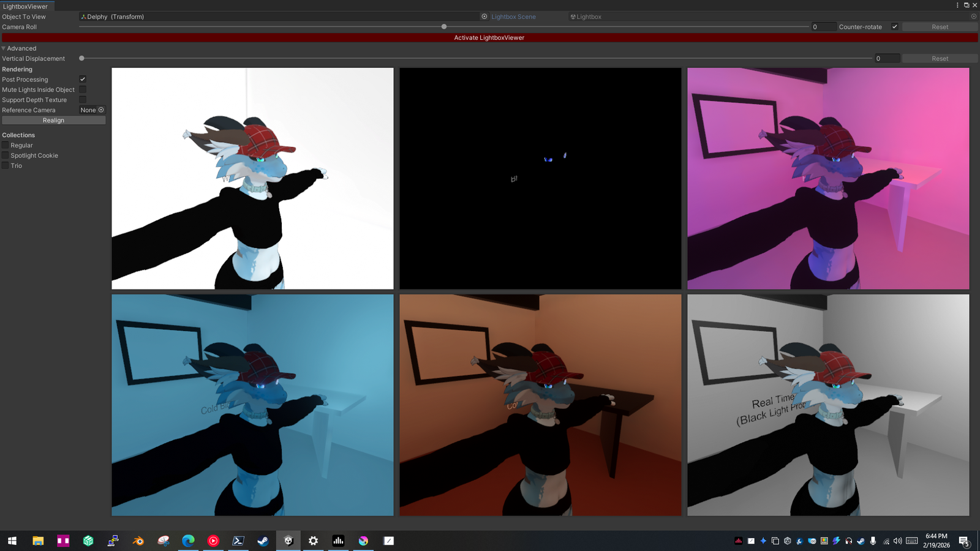
Task: Select the Spotlight Cookie collection
Action: coord(6,156)
